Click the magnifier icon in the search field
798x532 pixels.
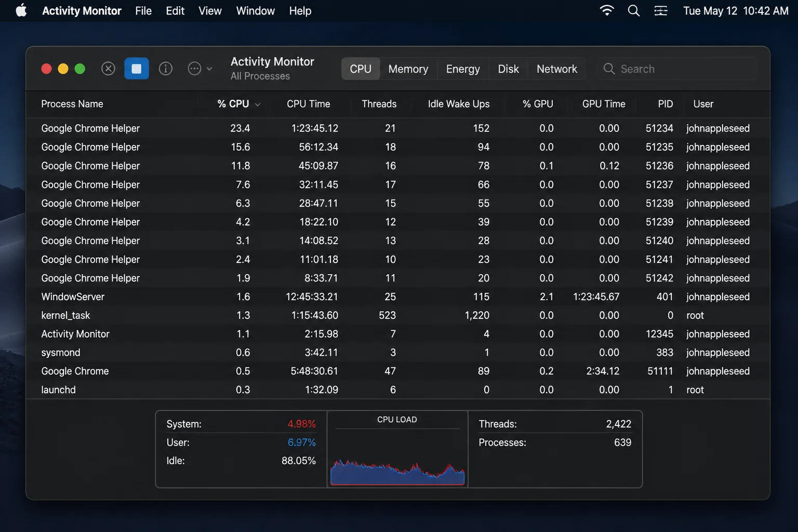coord(609,69)
